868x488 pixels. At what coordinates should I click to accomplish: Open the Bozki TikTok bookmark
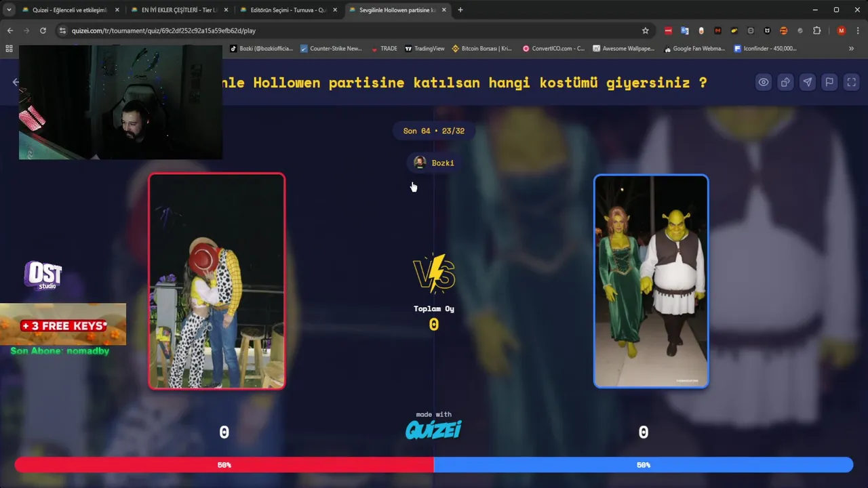pos(261,49)
